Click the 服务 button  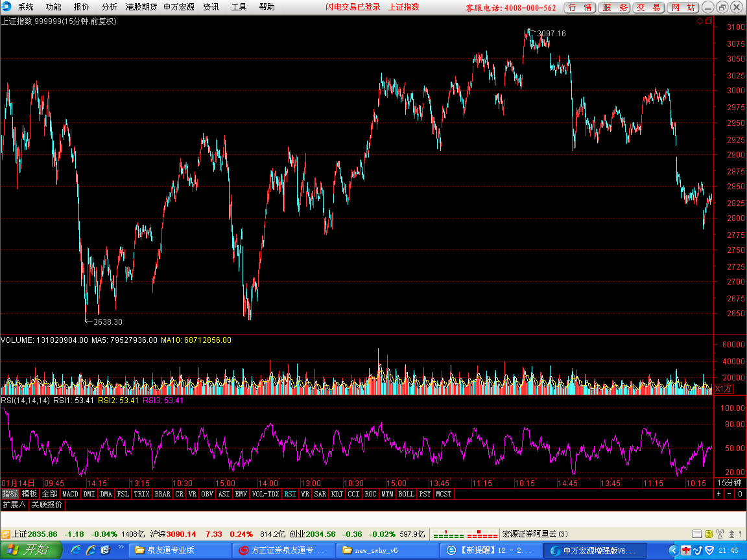click(614, 8)
